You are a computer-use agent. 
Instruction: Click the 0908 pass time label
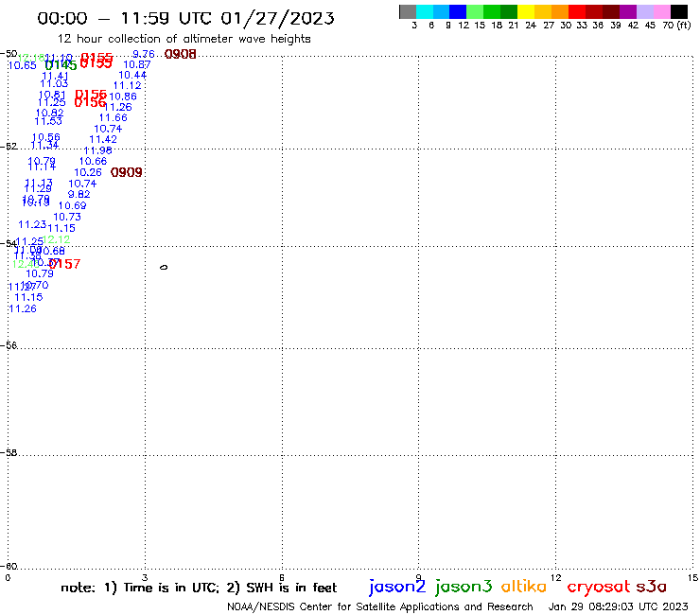tap(181, 54)
